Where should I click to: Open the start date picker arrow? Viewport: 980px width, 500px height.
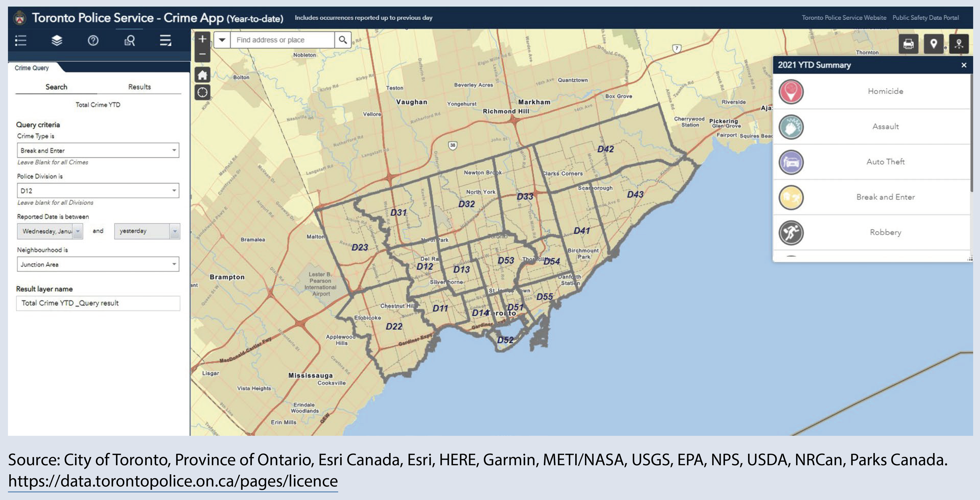78,231
